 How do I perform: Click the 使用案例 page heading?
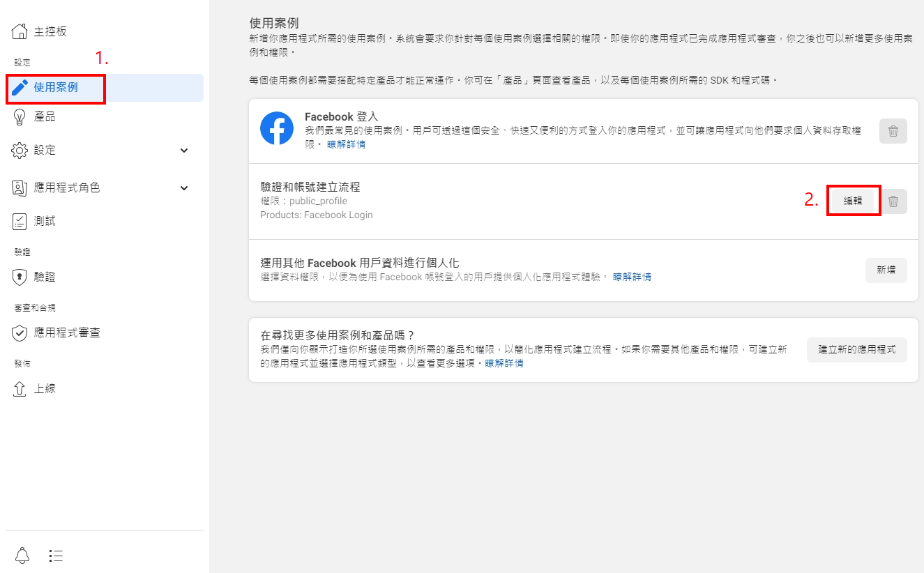point(274,23)
